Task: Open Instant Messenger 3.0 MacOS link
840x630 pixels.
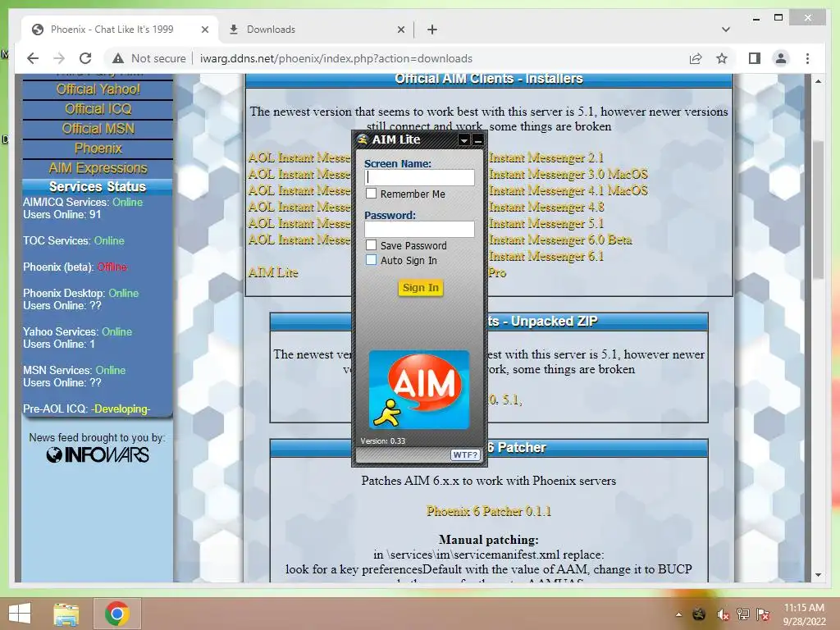Action: coord(568,174)
